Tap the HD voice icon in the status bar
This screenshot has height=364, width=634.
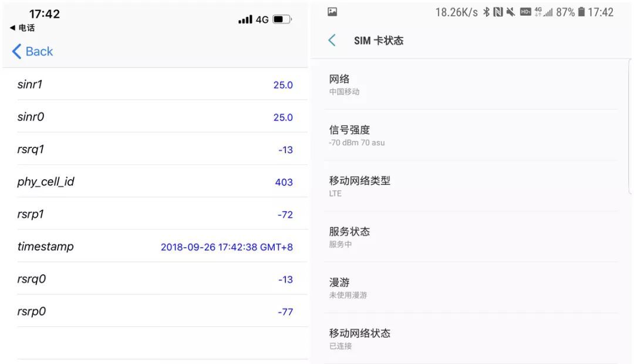click(525, 12)
